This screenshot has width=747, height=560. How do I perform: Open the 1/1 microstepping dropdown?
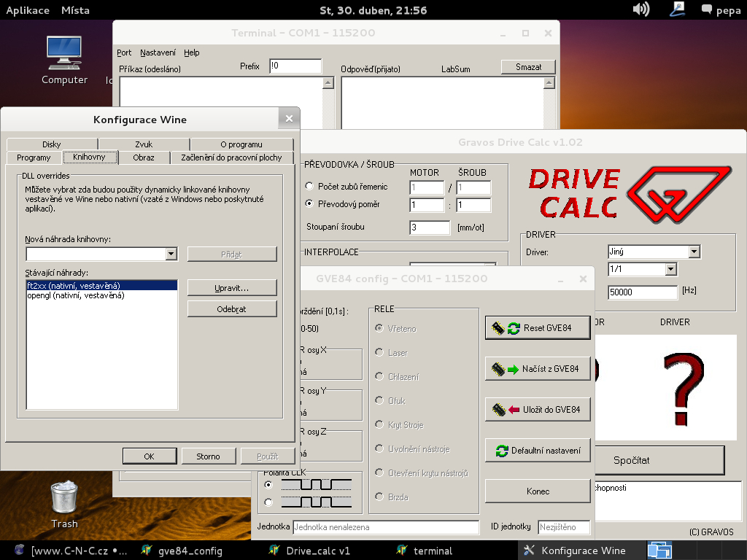tap(670, 270)
